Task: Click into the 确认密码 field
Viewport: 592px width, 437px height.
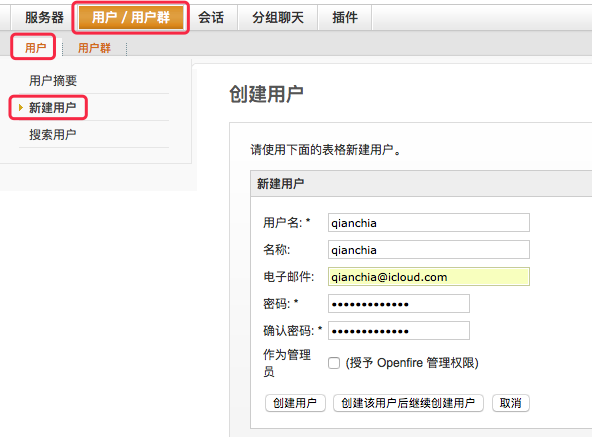Action: click(x=399, y=331)
